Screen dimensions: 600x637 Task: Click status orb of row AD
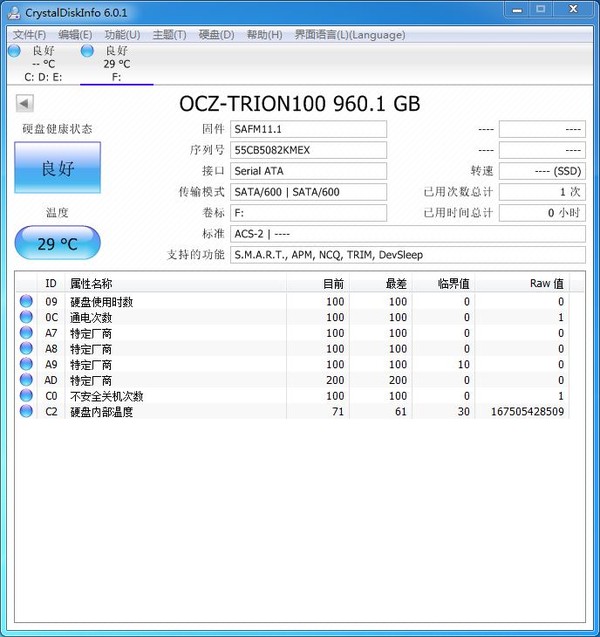point(26,380)
